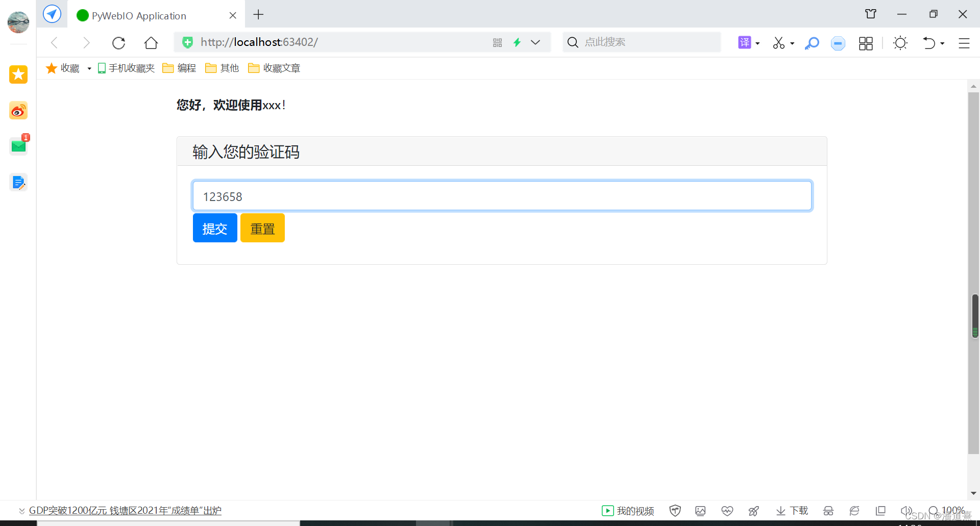Image resolution: width=980 pixels, height=526 pixels.
Task: Expand the address bar dropdown chevron
Action: (535, 42)
